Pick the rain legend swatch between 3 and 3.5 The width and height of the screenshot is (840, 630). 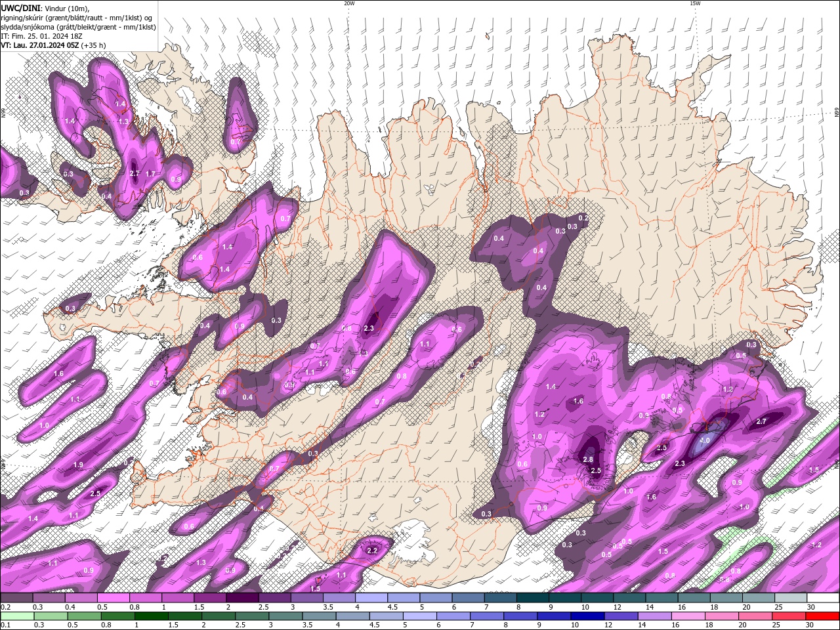(286, 616)
